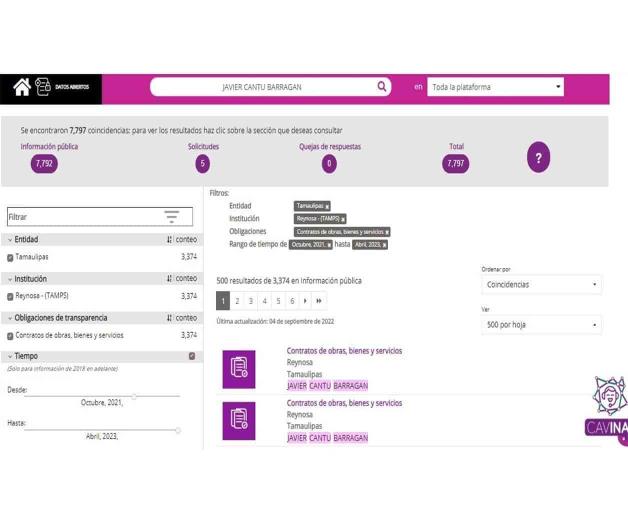Viewport: 628px width, 524px height.
Task: Open the Ordenar por Coincidencias dropdown
Action: click(541, 285)
